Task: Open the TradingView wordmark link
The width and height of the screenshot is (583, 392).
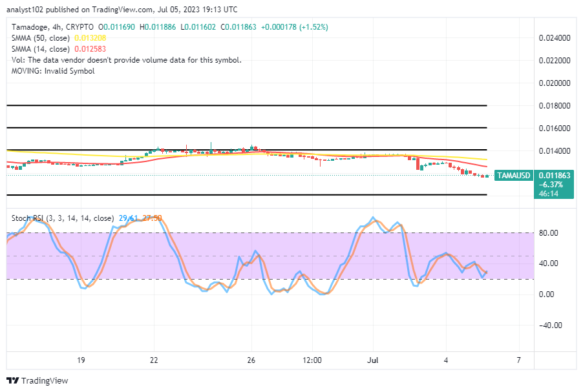Action: click(x=44, y=380)
